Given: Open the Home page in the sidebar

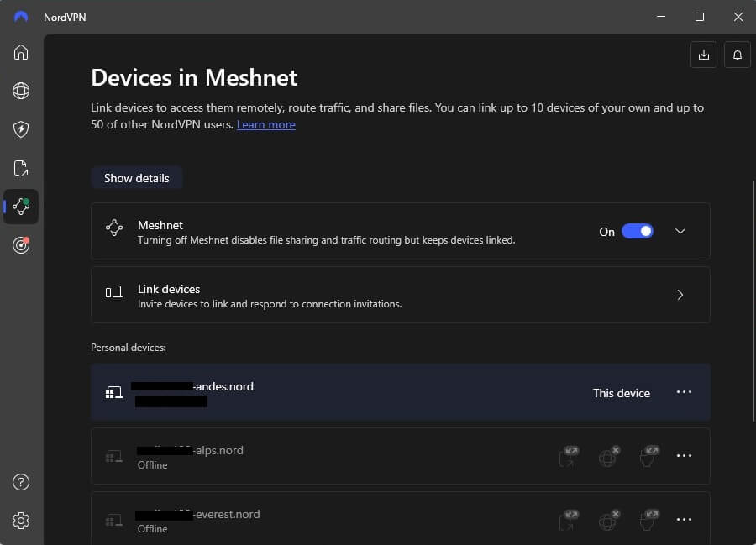Looking at the screenshot, I should click(x=21, y=52).
